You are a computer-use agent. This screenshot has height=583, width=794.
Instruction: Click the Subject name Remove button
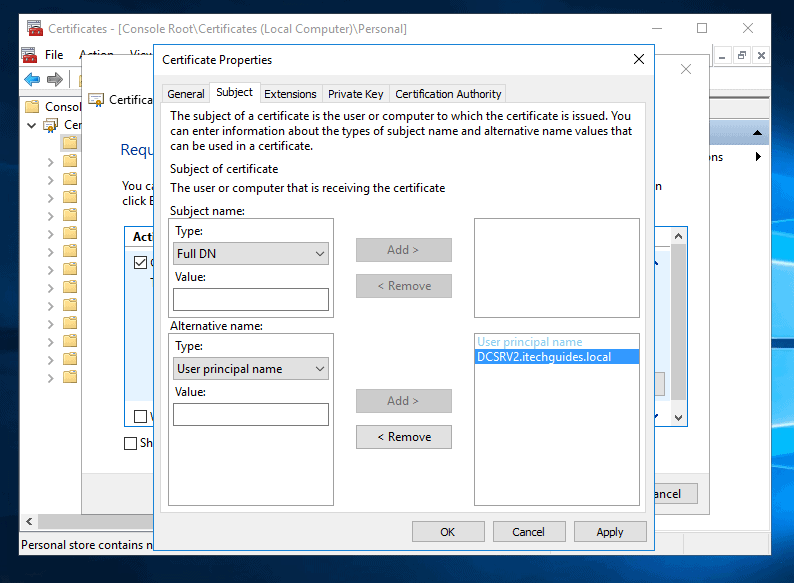pyautogui.click(x=404, y=286)
